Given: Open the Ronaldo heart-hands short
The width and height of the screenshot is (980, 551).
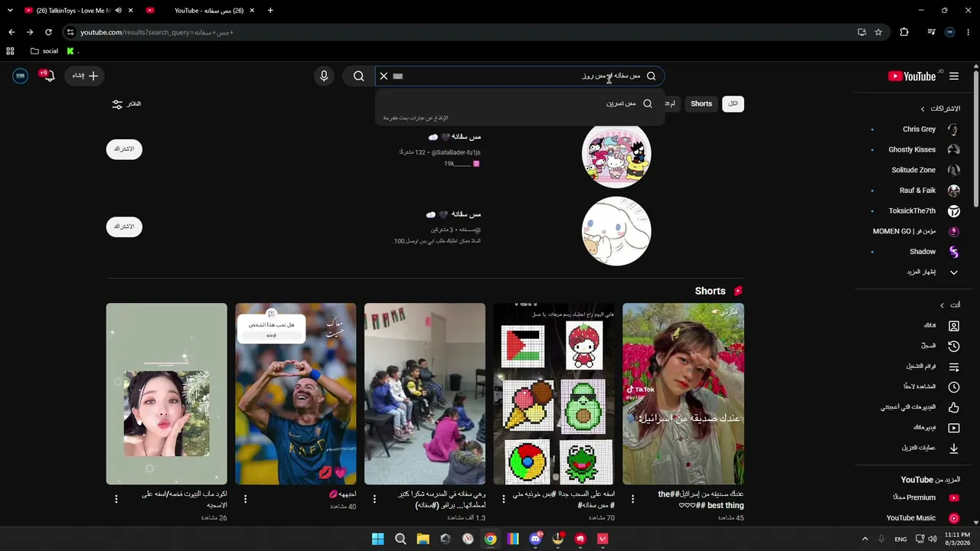Looking at the screenshot, I should 296,393.
